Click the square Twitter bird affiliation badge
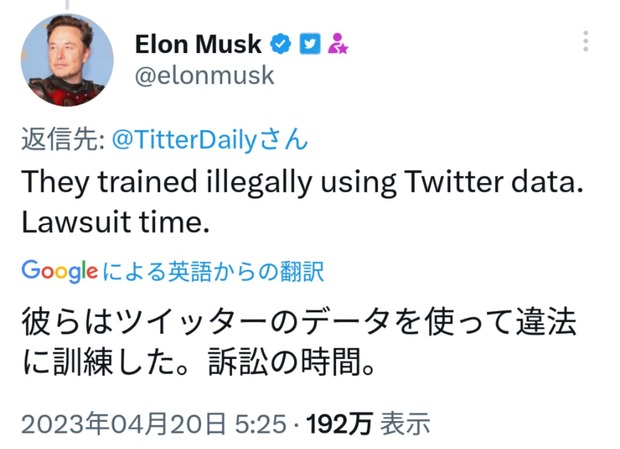This screenshot has height=449, width=620. pyautogui.click(x=310, y=45)
